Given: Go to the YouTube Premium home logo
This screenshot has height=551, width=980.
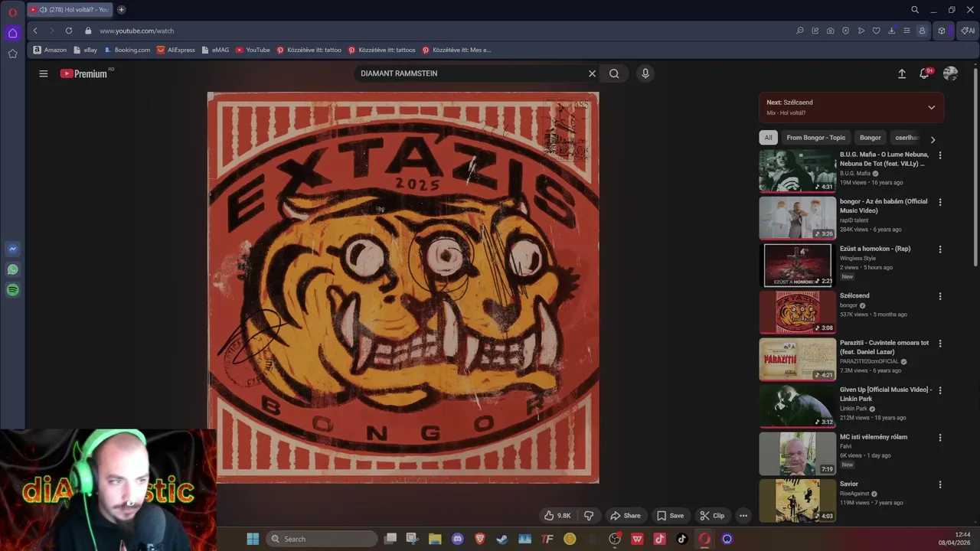Looking at the screenshot, I should tap(85, 73).
